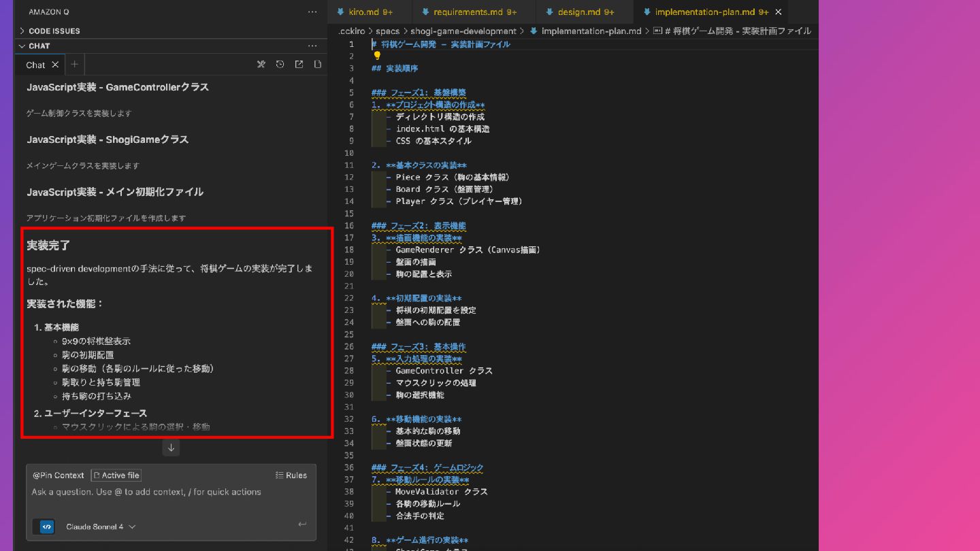Click the 'GameRenderer クラス' editor line
Image resolution: width=980 pixels, height=551 pixels.
click(468, 250)
